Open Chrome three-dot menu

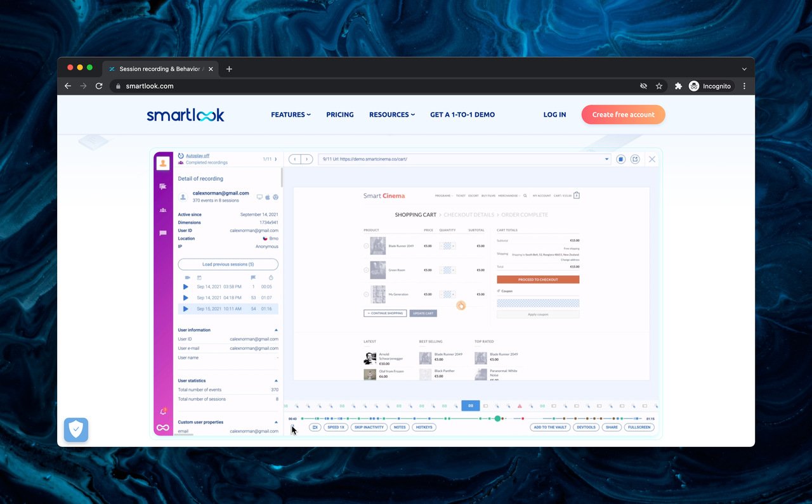744,86
